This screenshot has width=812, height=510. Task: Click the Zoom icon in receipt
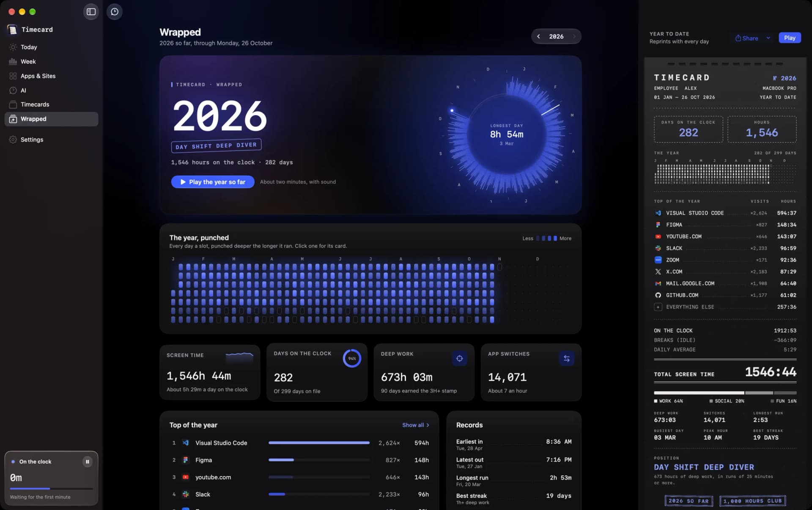[658, 260]
